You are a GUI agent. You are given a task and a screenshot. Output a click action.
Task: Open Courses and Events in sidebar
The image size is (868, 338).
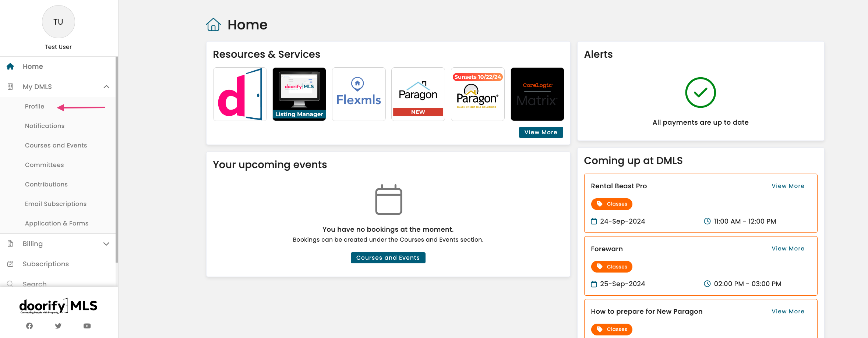pyautogui.click(x=56, y=146)
